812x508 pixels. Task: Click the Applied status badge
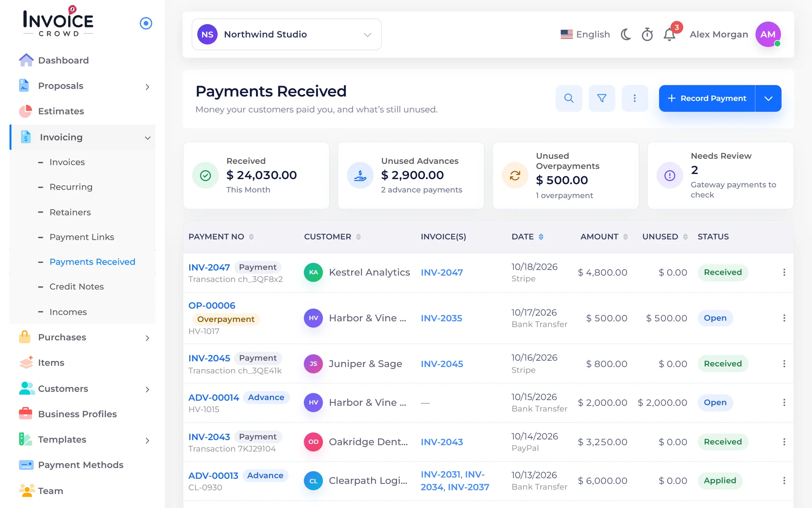coord(720,480)
